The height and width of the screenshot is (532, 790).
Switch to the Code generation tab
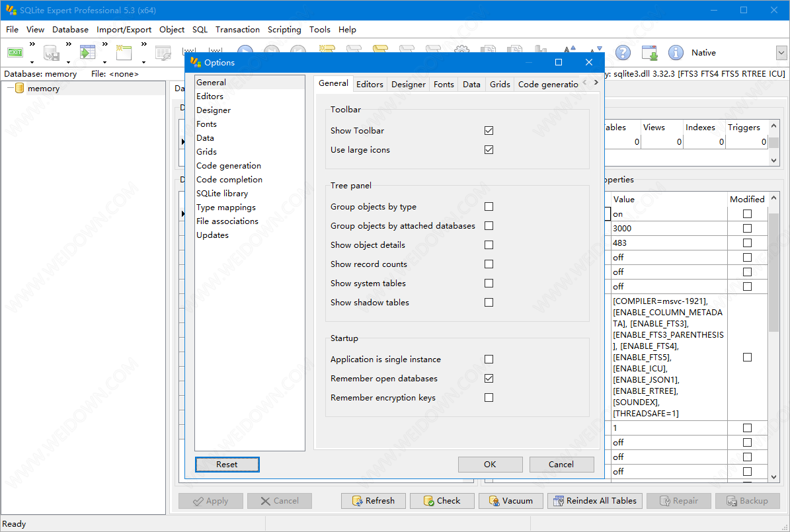548,84
